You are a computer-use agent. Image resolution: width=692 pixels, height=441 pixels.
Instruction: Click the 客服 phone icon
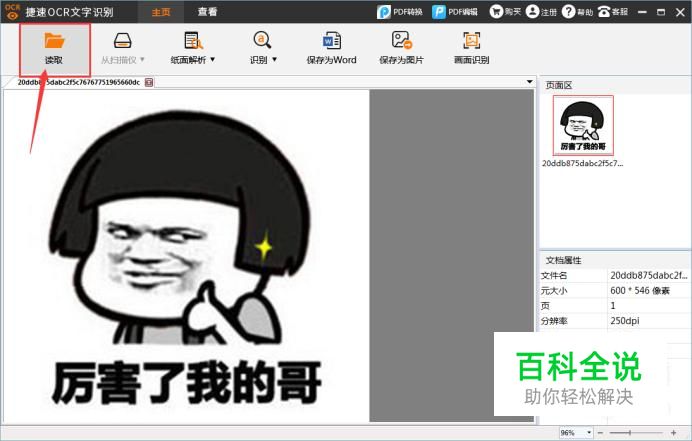[604, 11]
